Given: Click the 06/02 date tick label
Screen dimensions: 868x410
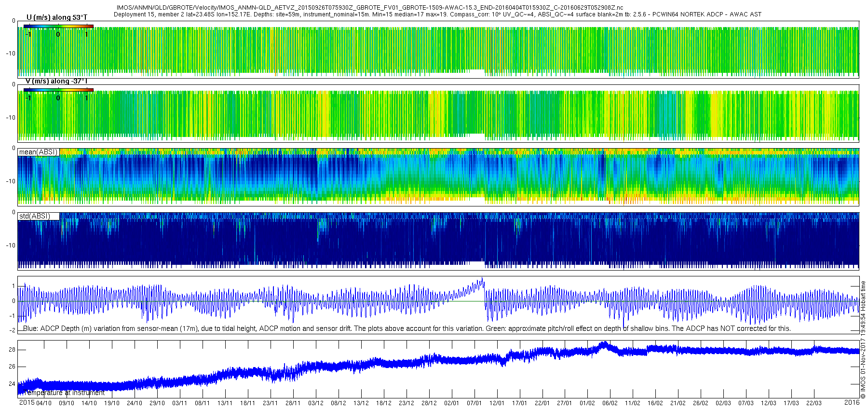Looking at the screenshot, I should 610,403.
